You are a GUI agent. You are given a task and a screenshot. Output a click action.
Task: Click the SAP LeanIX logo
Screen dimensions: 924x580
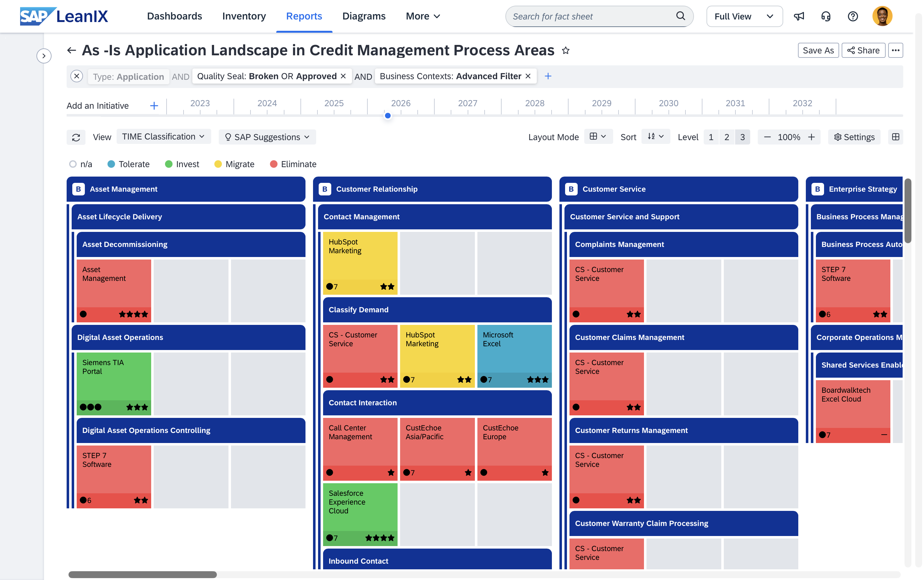point(64,16)
